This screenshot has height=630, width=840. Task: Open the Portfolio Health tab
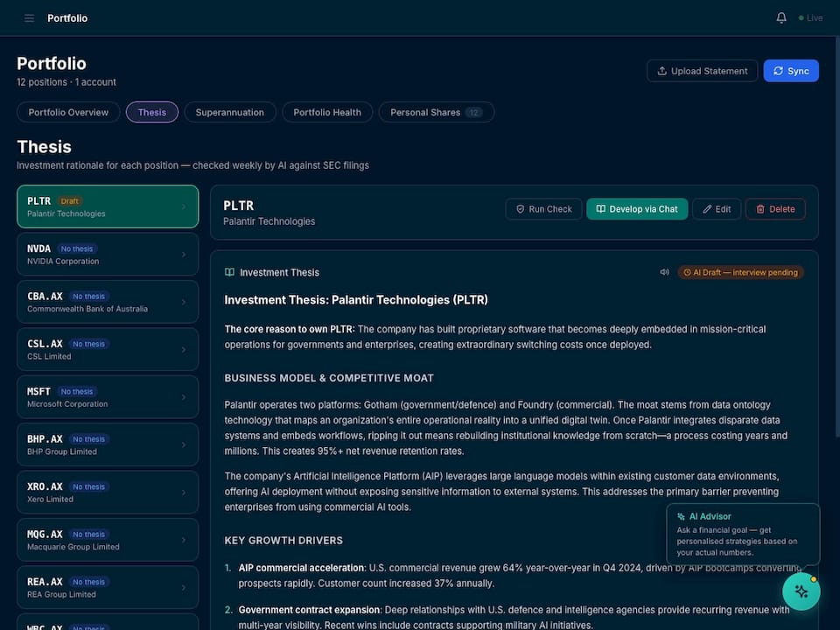(326, 112)
